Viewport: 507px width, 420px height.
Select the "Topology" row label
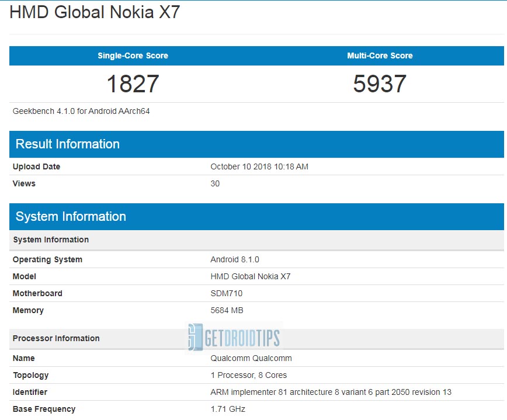pos(31,375)
